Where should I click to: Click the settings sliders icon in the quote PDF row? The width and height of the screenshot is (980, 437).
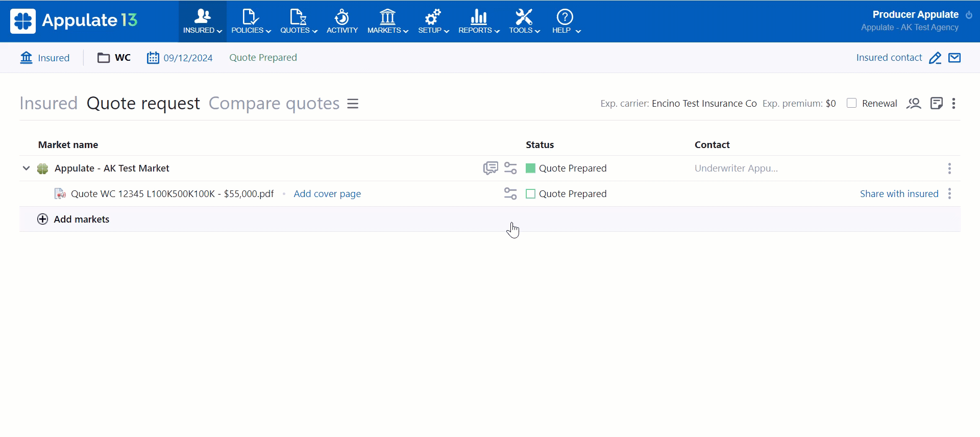[x=510, y=193]
